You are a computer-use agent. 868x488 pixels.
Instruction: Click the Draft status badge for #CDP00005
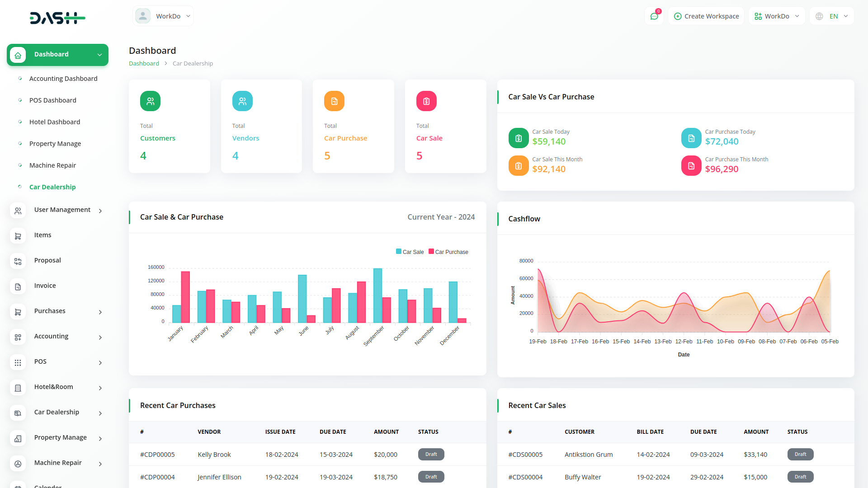point(431,455)
